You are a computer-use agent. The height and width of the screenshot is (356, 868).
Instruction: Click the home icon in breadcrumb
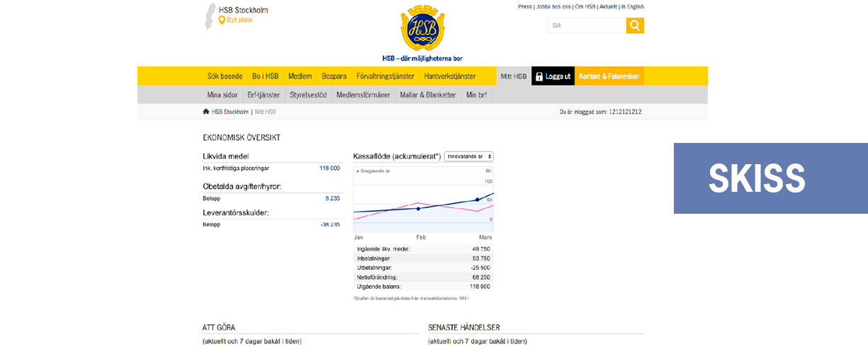point(206,112)
